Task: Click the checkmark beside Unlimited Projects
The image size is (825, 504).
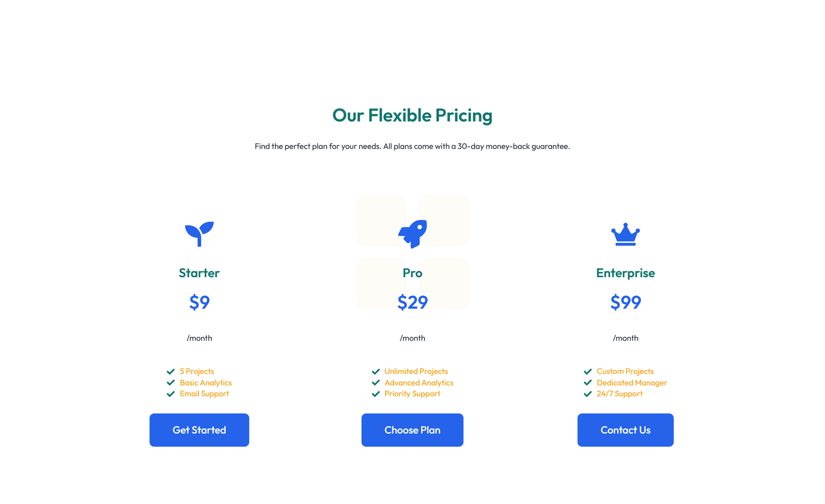Action: click(x=376, y=371)
